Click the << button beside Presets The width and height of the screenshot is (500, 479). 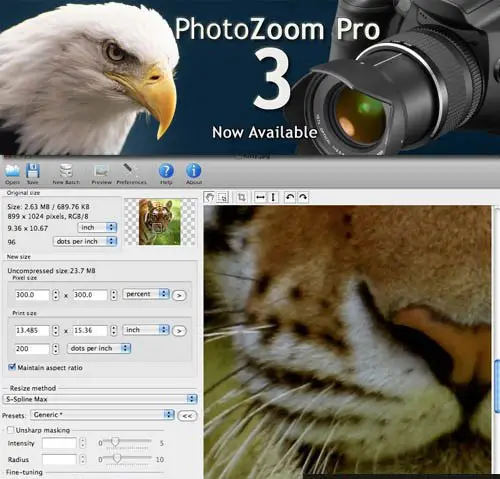click(187, 416)
